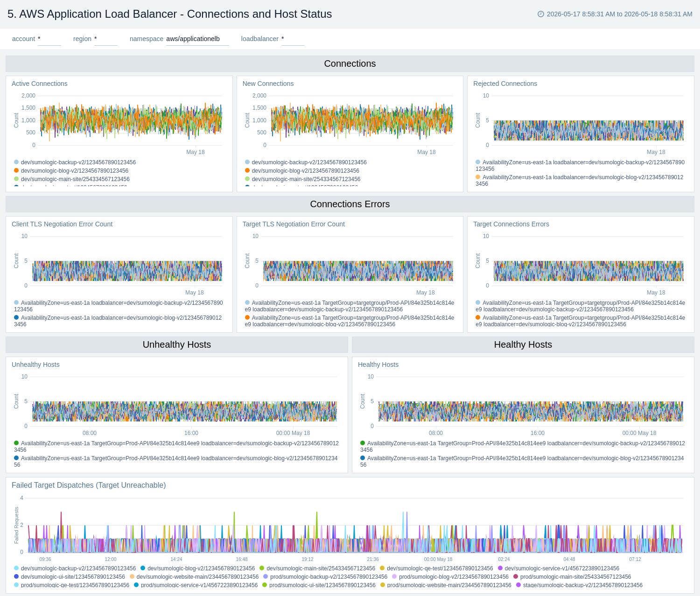Viewport: 700px width, 596px height.
Task: Open the Target Connections Errors panel title
Action: (511, 224)
